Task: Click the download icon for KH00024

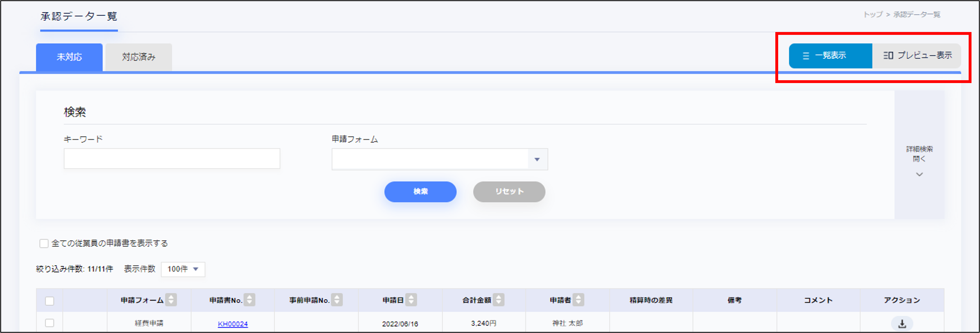Action: click(x=902, y=323)
